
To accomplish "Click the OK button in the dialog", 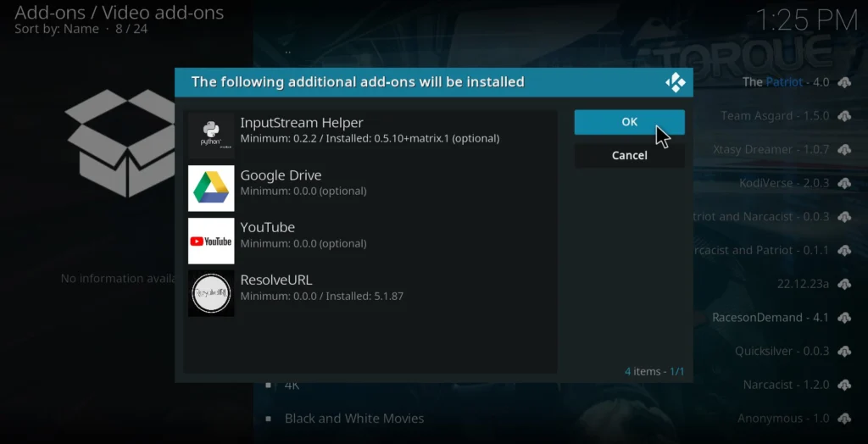I will click(629, 122).
